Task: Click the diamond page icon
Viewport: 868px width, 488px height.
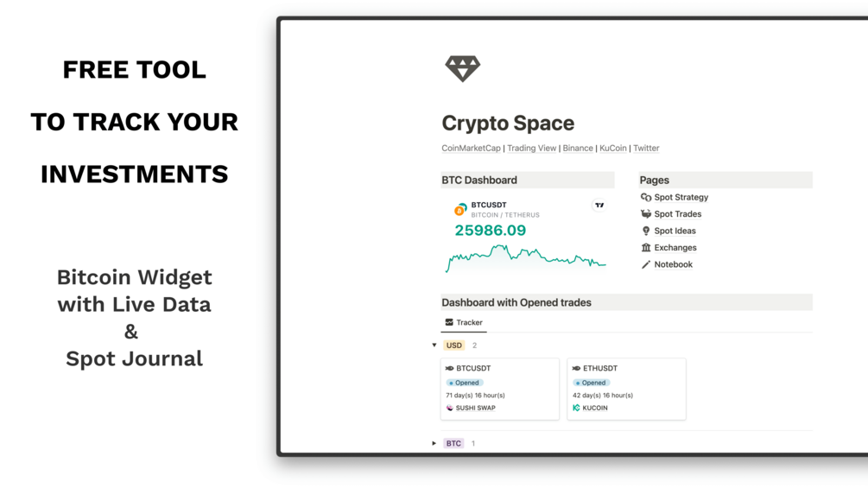Action: [463, 68]
